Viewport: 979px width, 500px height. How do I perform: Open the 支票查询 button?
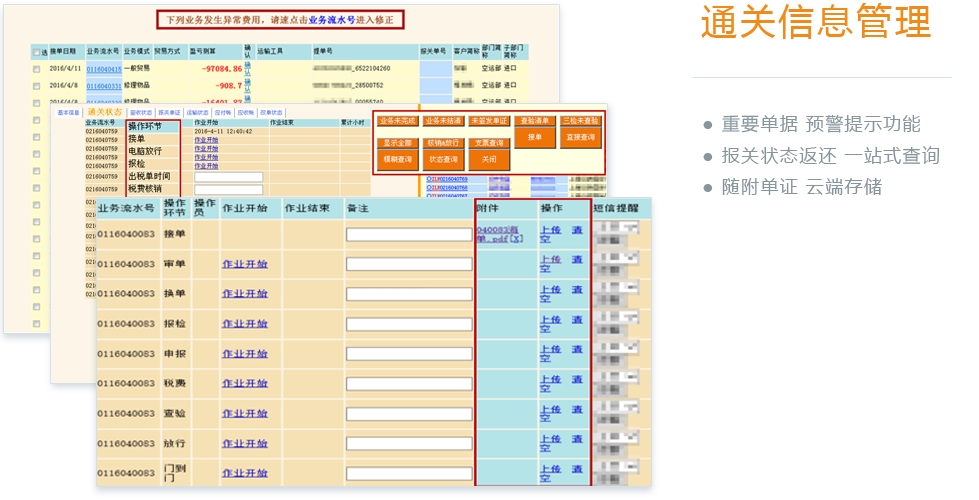point(490,144)
